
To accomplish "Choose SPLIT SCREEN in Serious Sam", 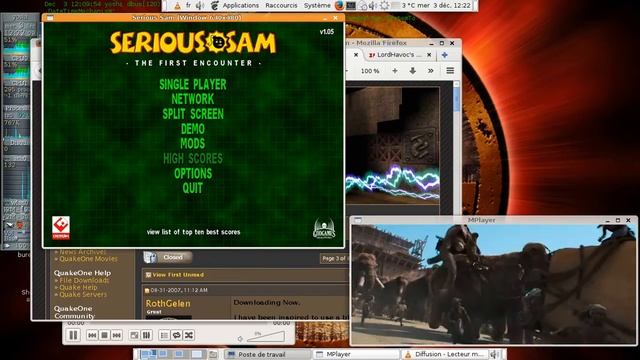I will (x=193, y=114).
